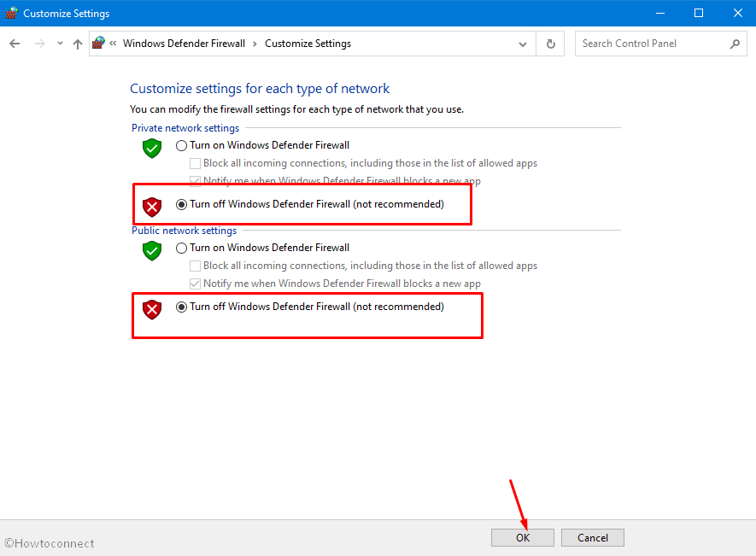Click the green shield under Private network

(x=152, y=148)
